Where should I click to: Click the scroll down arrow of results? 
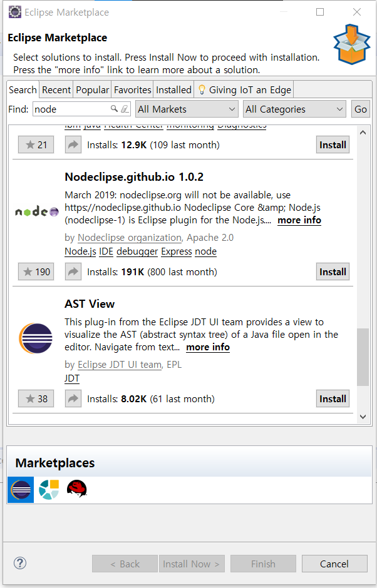[x=363, y=417]
